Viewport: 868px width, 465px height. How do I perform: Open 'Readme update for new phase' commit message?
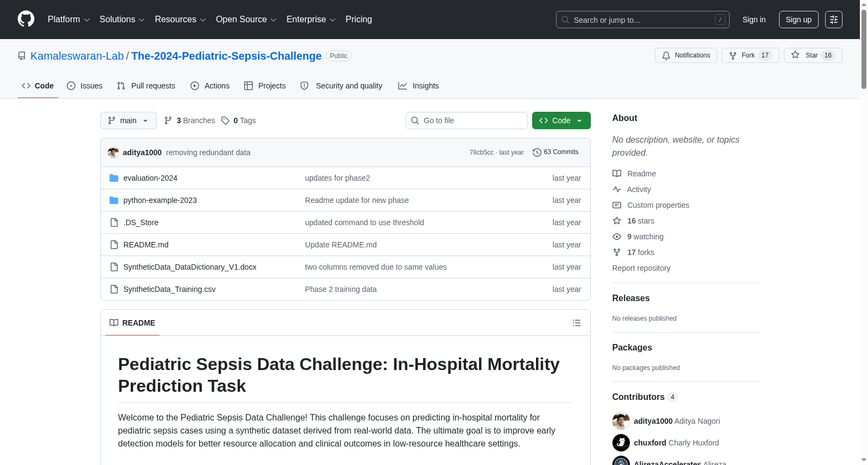click(357, 200)
